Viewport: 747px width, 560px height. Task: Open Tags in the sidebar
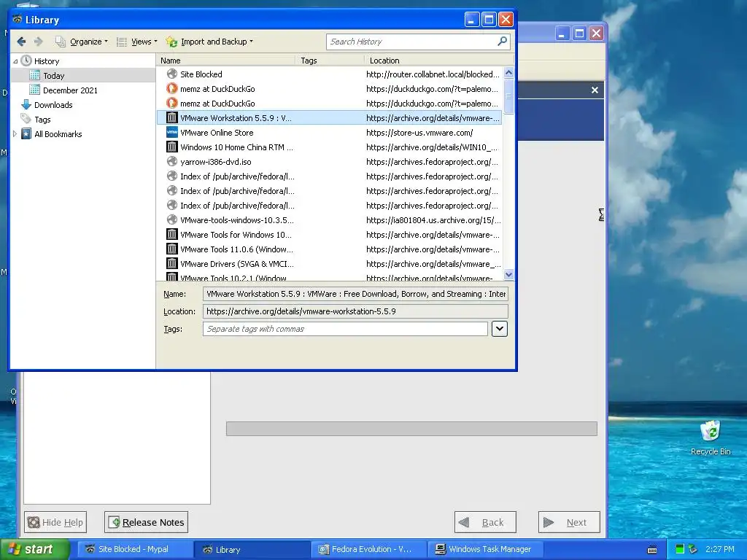(x=42, y=120)
